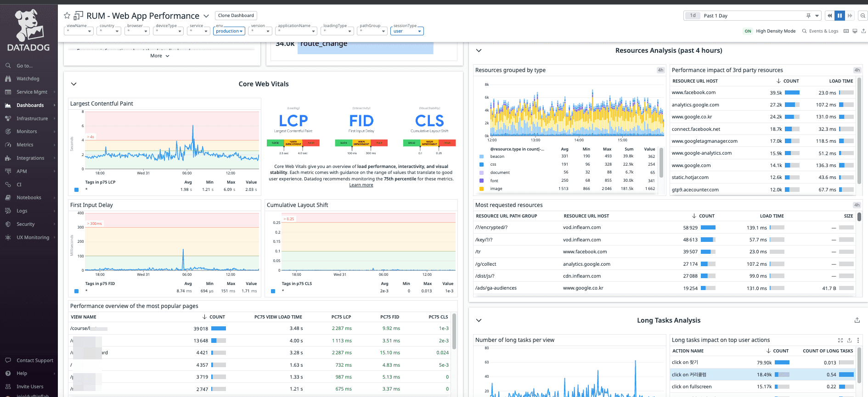Open the sessionType user dropdown
The image size is (868, 397).
pos(407,31)
